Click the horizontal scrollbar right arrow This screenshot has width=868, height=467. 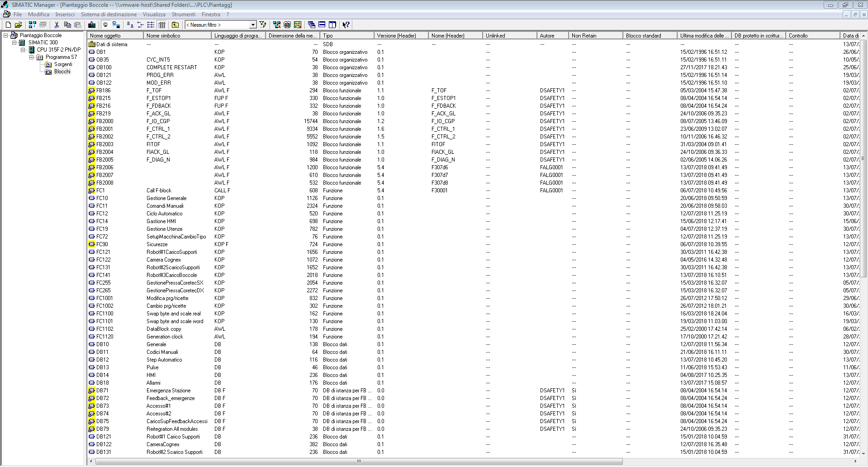[856, 462]
